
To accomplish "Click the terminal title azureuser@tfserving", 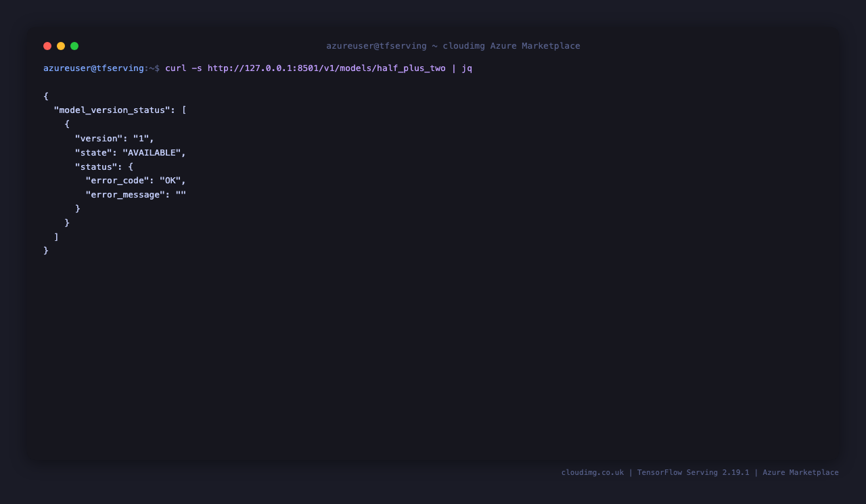I will coord(376,46).
